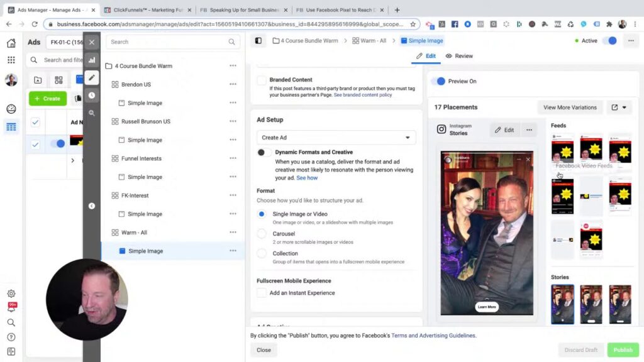This screenshot has height=362, width=644.
Task: Close the editing pane with the X icon
Action: (92, 42)
